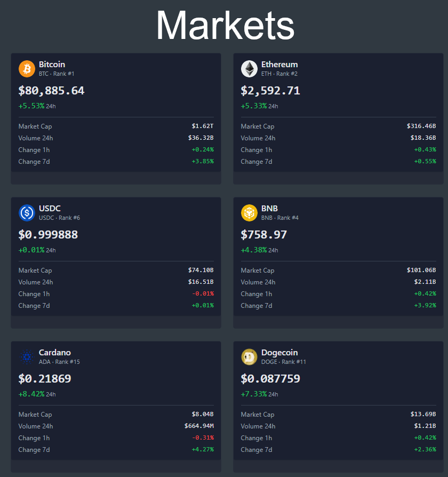Click BNB 7d change +3.92%

point(425,305)
